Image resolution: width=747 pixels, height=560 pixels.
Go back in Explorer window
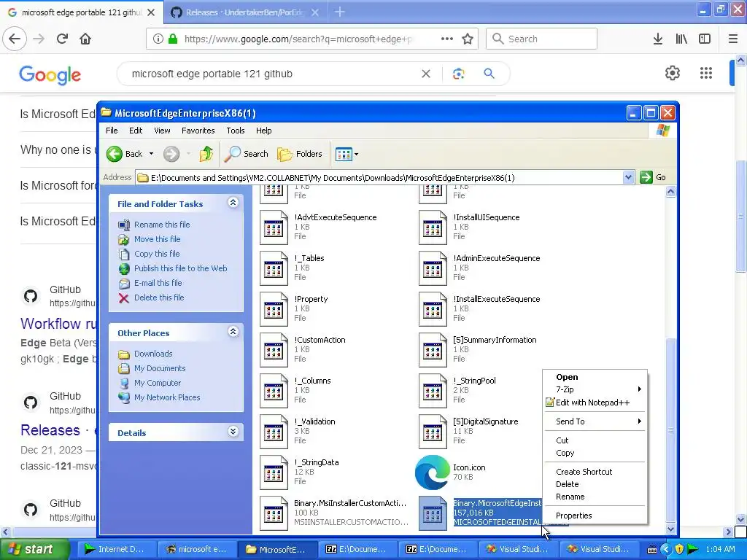click(x=124, y=154)
